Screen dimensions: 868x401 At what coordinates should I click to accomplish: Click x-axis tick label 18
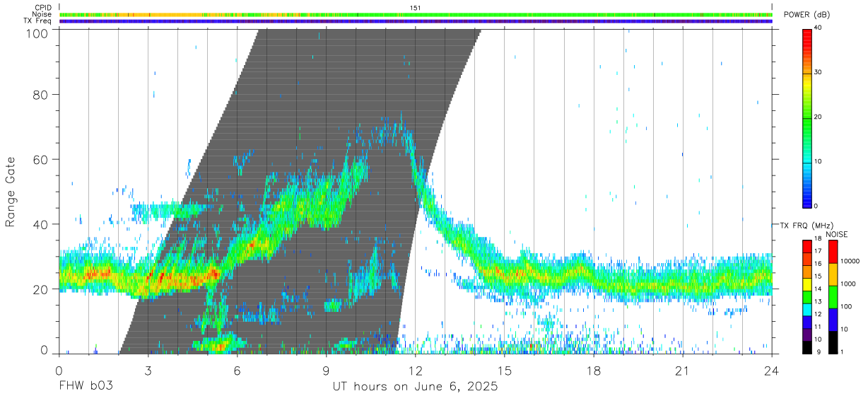coord(594,371)
